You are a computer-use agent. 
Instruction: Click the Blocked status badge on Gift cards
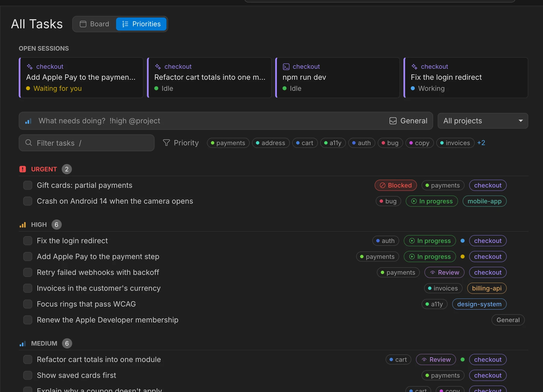[395, 185]
